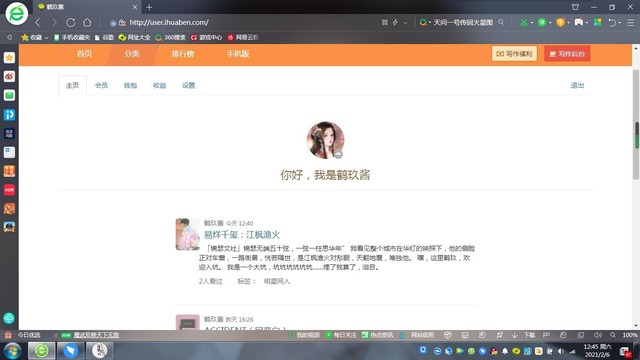The width and height of the screenshot is (640, 360).
Task: Switch to the 钱包 tab
Action: (130, 85)
